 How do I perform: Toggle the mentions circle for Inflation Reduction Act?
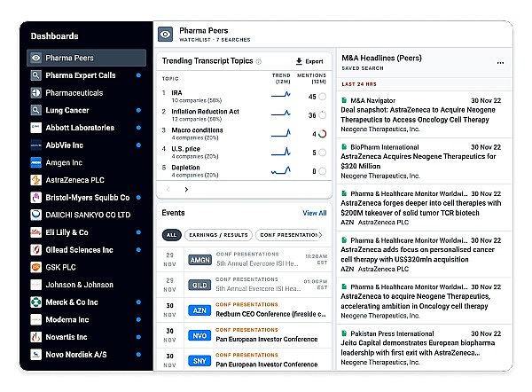tap(322, 115)
